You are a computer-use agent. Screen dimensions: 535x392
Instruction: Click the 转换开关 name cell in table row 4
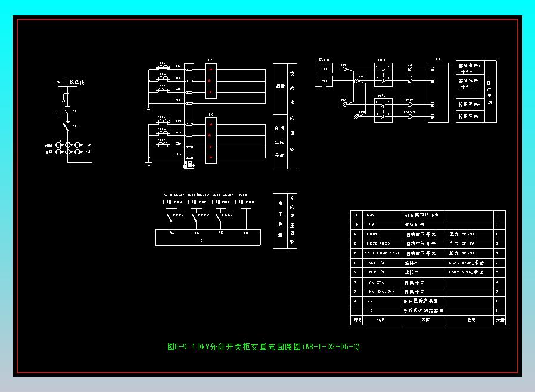424,282
